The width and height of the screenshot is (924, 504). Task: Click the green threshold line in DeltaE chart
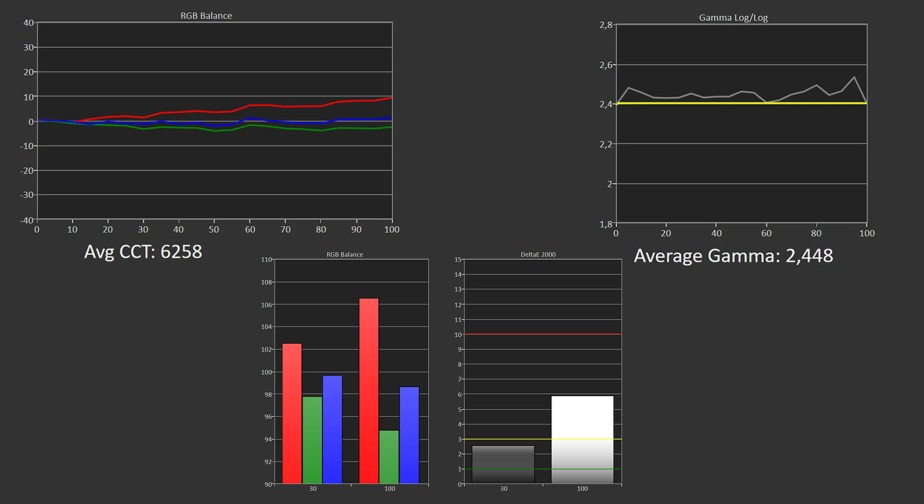543,469
